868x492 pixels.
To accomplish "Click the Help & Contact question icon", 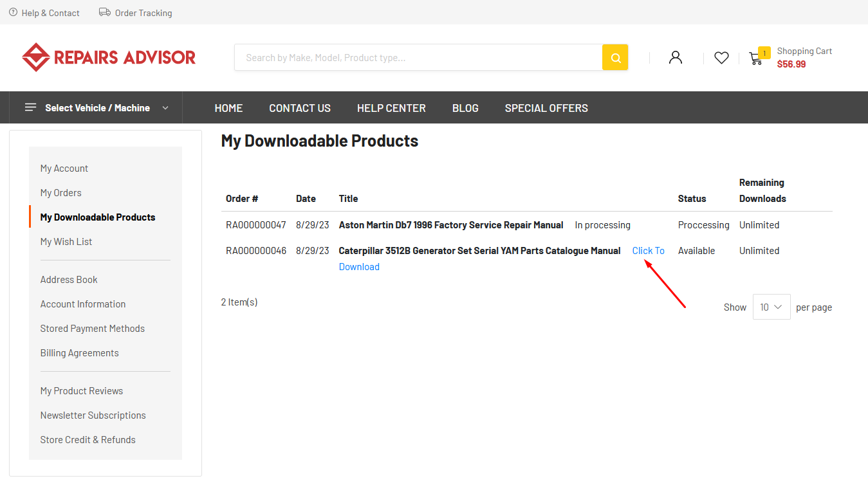I will 13,12.
